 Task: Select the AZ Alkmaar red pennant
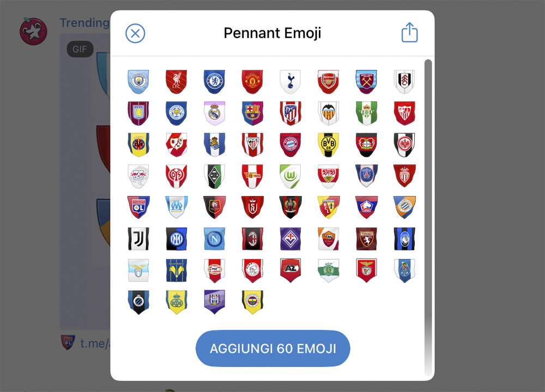[x=290, y=271]
